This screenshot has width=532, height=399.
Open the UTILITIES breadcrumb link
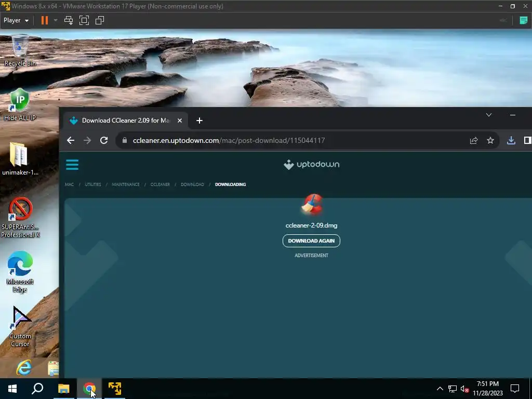(93, 184)
